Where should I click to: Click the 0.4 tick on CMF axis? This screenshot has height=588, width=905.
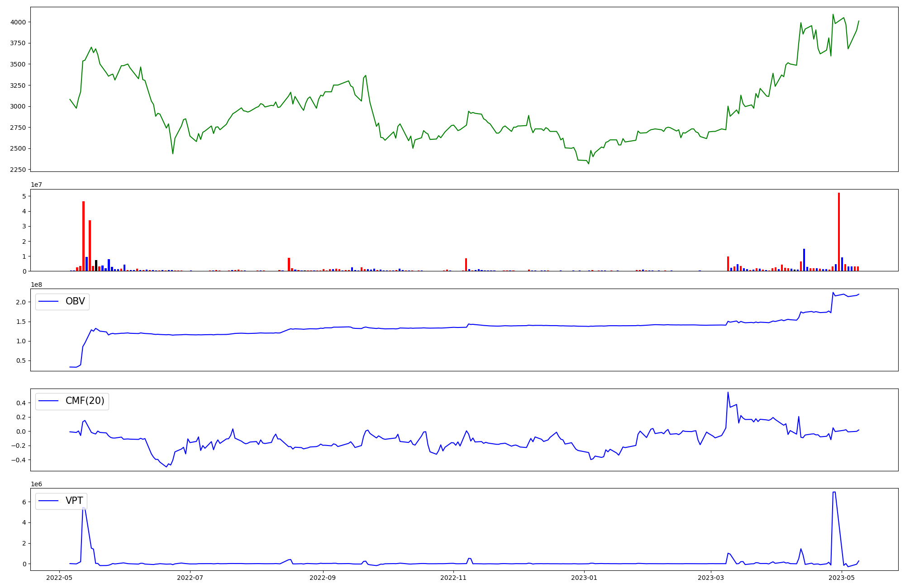tap(22, 403)
